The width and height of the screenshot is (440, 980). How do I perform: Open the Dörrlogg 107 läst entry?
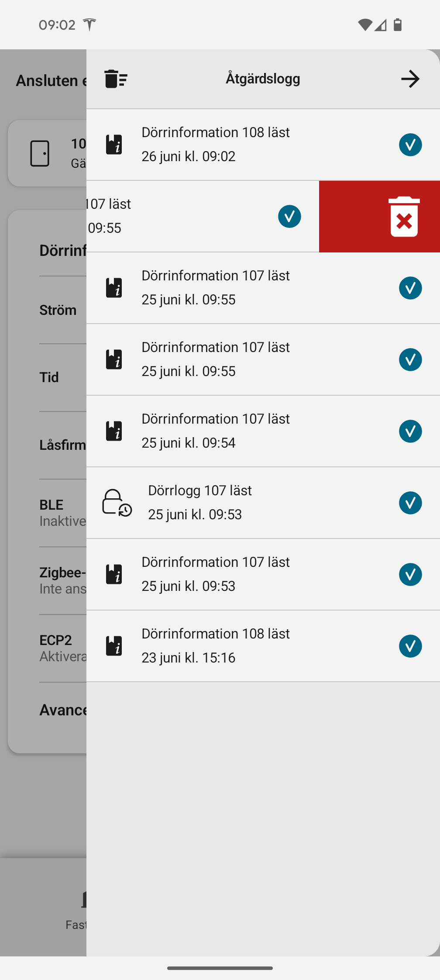pos(244,503)
